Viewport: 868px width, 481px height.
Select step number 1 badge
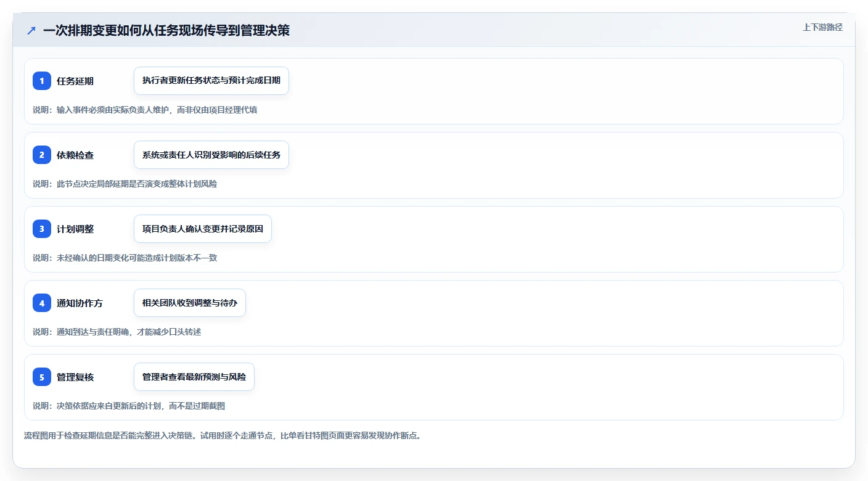point(42,81)
